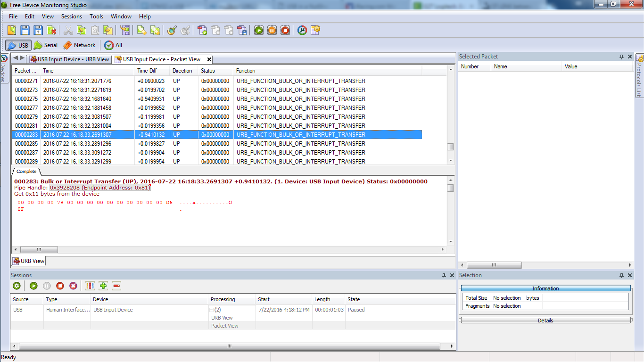Delete session with the red X icon
Viewport: 644px width, 362px height.
coord(73,286)
